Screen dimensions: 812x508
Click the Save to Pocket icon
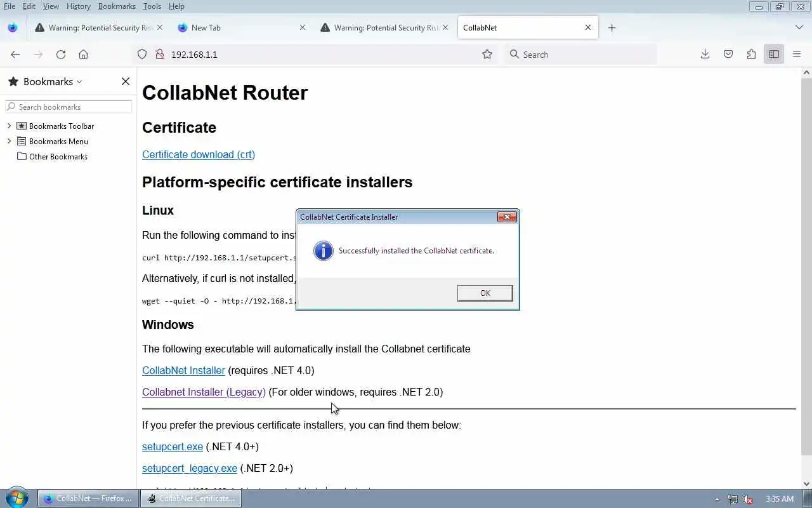point(728,55)
